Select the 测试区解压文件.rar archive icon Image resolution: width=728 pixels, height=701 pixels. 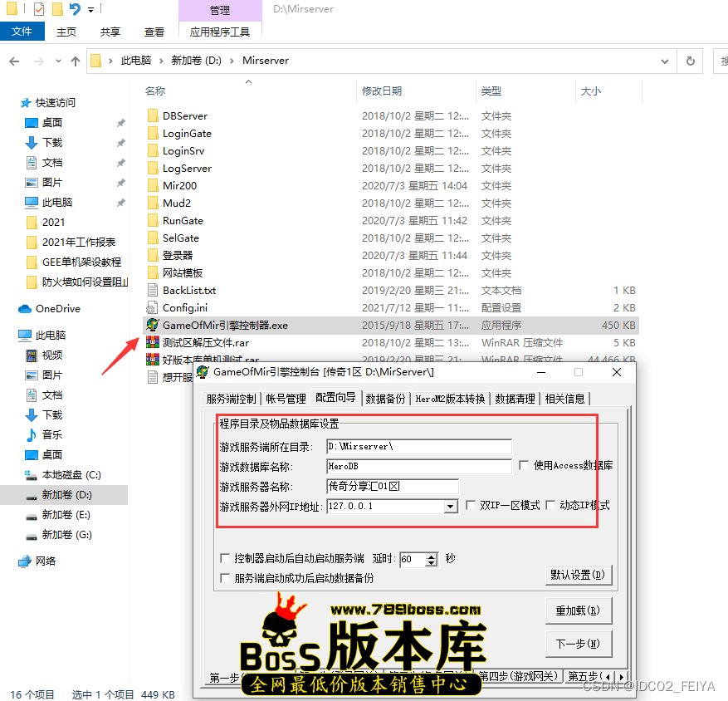[x=152, y=342]
